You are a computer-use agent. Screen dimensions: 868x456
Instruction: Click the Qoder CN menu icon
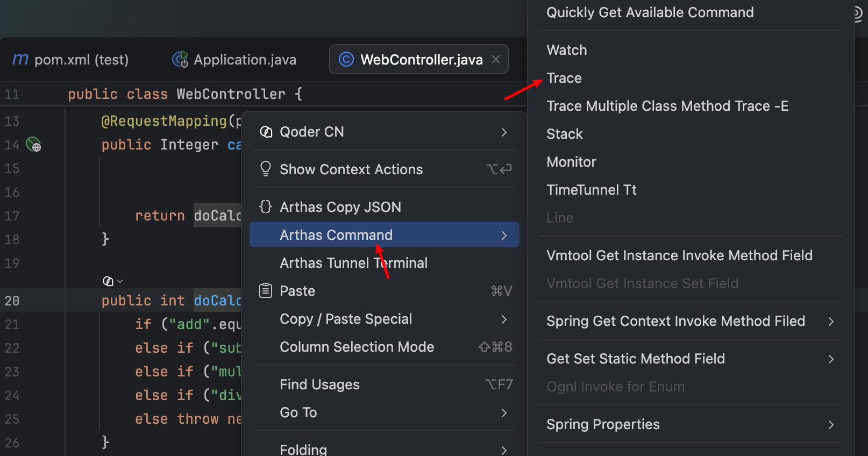pos(266,132)
